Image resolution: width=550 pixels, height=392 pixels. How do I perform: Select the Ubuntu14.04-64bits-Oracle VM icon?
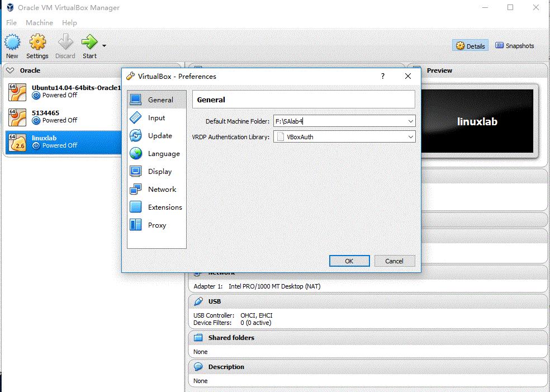[17, 92]
